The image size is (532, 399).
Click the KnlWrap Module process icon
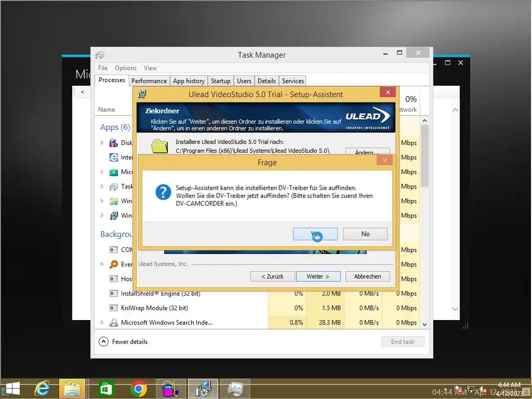[114, 308]
